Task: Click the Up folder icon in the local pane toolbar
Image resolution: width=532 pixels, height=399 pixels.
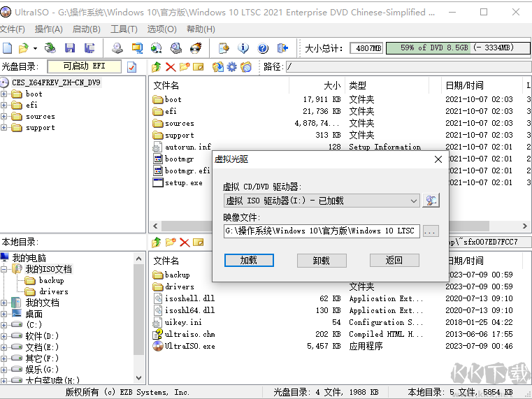Action: coord(157,242)
